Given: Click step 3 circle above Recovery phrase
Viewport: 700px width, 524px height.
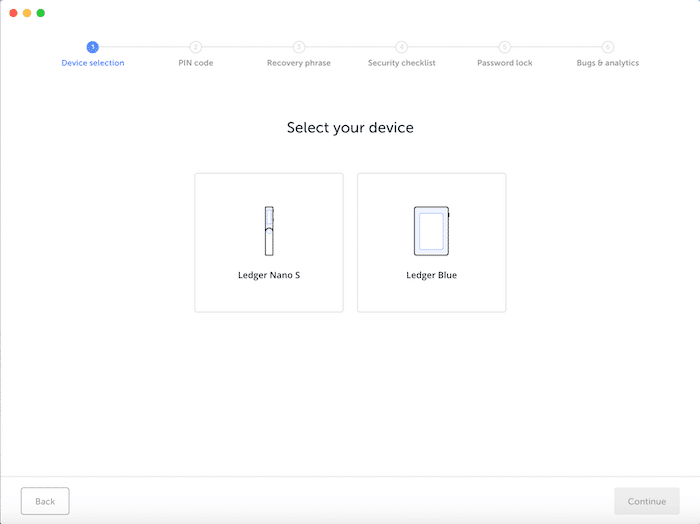Looking at the screenshot, I should coord(299,47).
